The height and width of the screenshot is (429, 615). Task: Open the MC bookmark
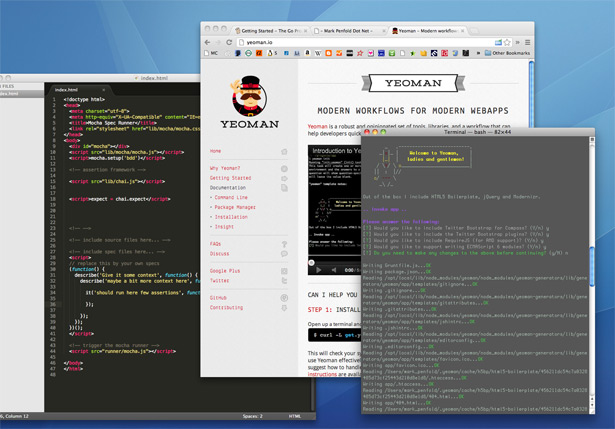211,53
